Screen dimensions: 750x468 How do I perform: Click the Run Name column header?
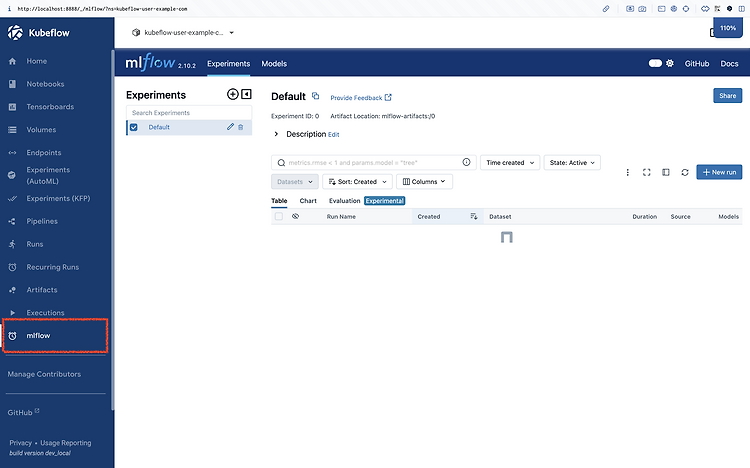(x=341, y=217)
